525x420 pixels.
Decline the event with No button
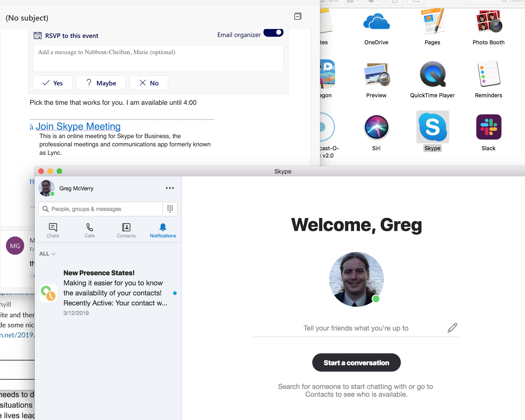point(149,83)
